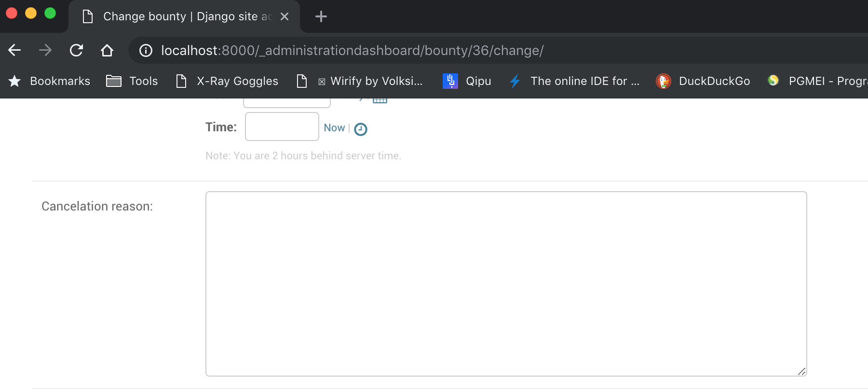Viewport: 868px width, 392px height.
Task: Open the Tools bookmarks folder
Action: click(x=132, y=81)
